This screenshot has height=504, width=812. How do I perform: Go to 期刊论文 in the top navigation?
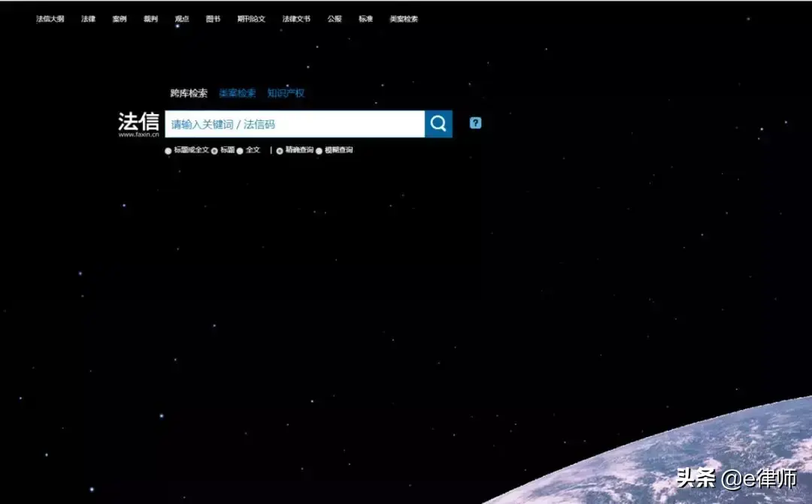click(x=251, y=19)
